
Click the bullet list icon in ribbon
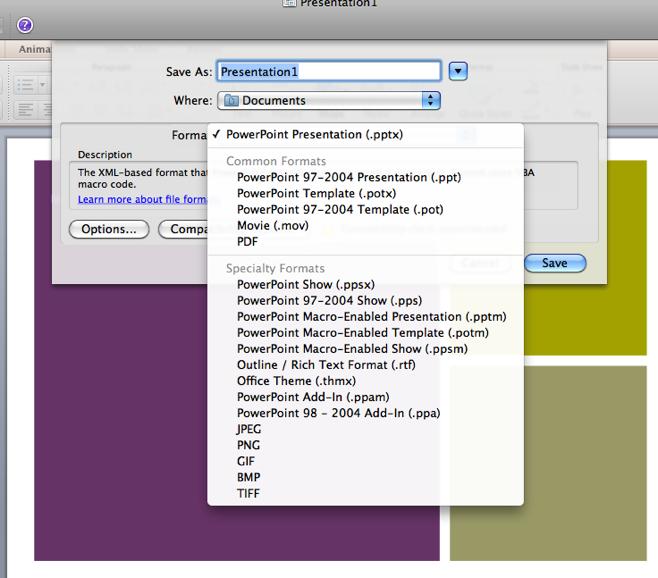tap(25, 85)
